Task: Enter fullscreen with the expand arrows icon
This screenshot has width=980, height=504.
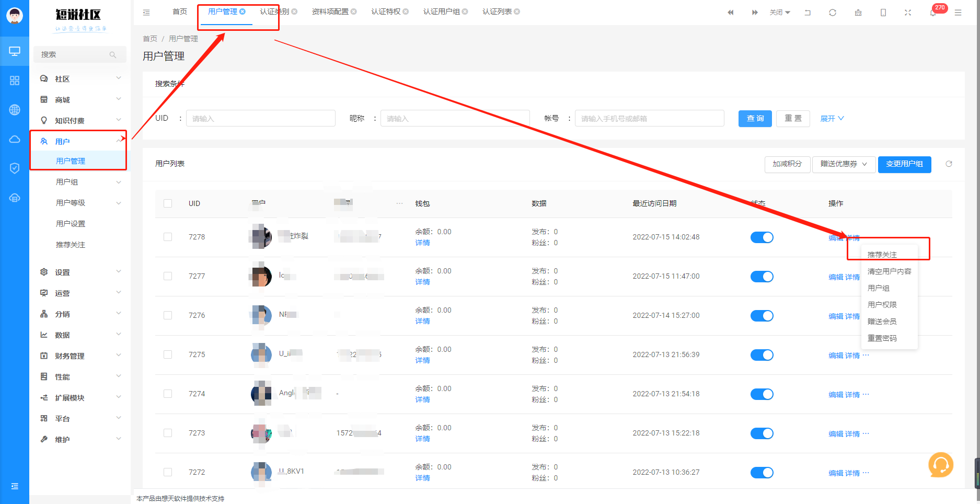Action: (908, 12)
